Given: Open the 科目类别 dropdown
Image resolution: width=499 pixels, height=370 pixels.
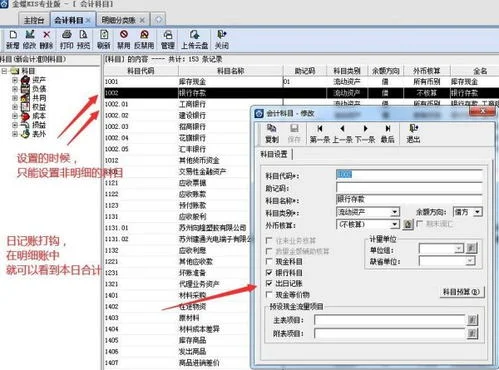Looking at the screenshot, I should click(395, 212).
